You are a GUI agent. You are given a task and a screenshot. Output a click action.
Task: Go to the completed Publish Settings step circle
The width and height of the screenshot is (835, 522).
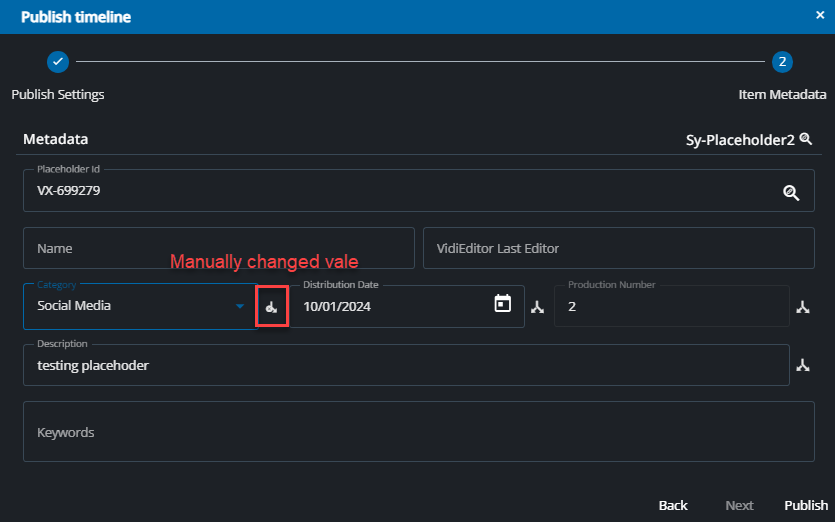[58, 62]
